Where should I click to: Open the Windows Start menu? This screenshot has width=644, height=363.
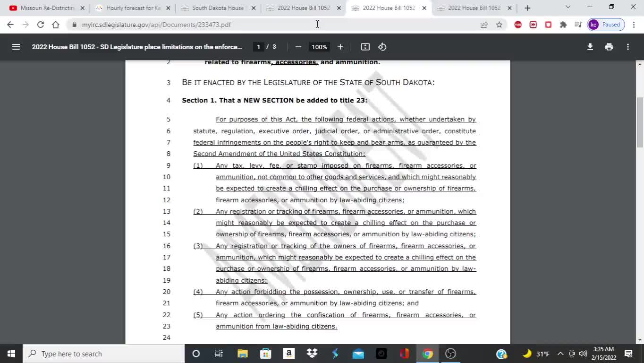coord(11,354)
